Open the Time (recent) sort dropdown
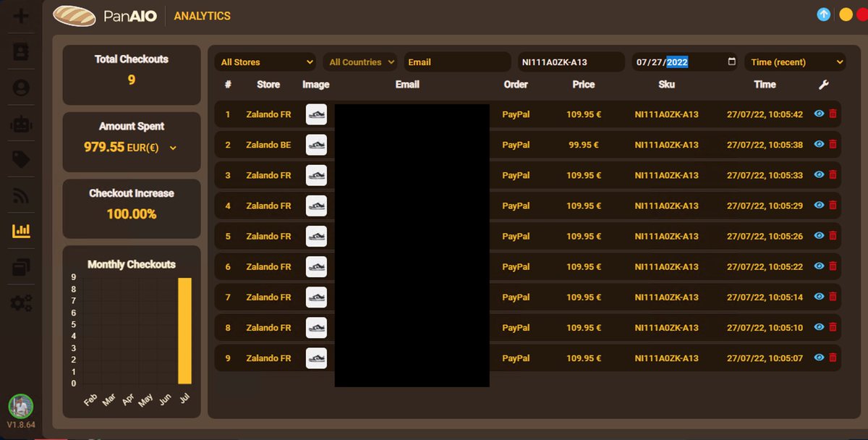 click(x=795, y=62)
